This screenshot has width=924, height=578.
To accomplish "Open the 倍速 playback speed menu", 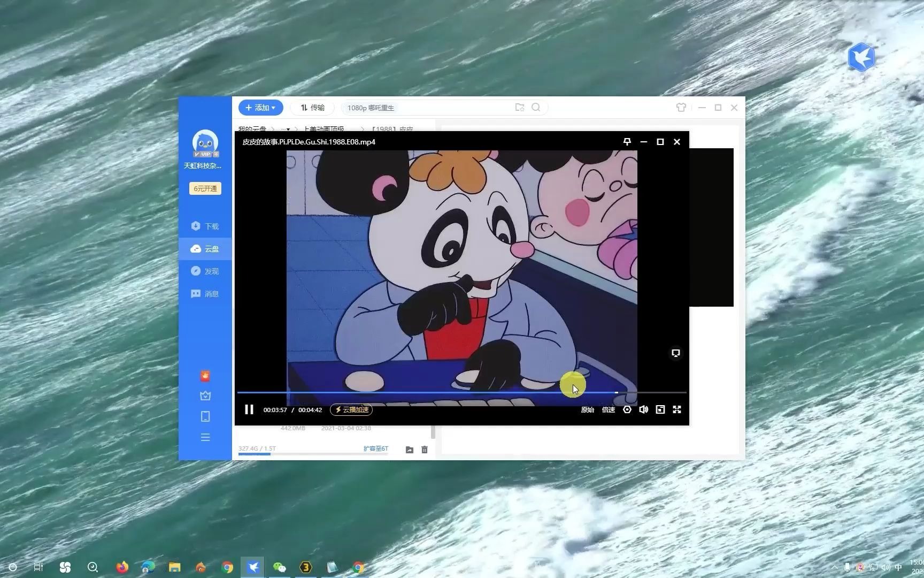I will (x=609, y=410).
